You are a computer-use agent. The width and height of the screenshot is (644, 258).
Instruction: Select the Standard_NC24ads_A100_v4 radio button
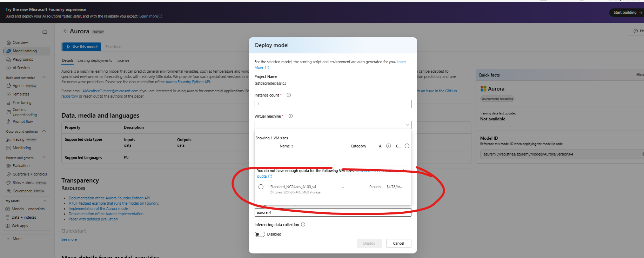(x=261, y=187)
